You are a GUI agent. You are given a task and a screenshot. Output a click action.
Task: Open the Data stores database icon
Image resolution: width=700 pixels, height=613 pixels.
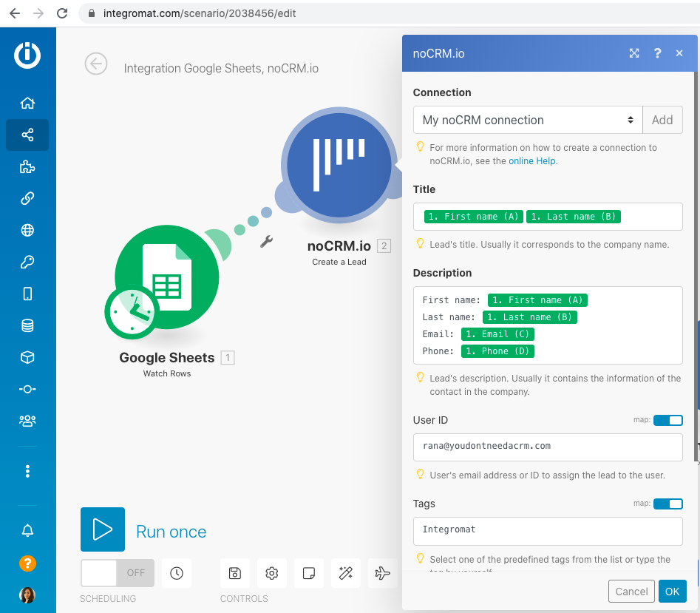coord(27,325)
